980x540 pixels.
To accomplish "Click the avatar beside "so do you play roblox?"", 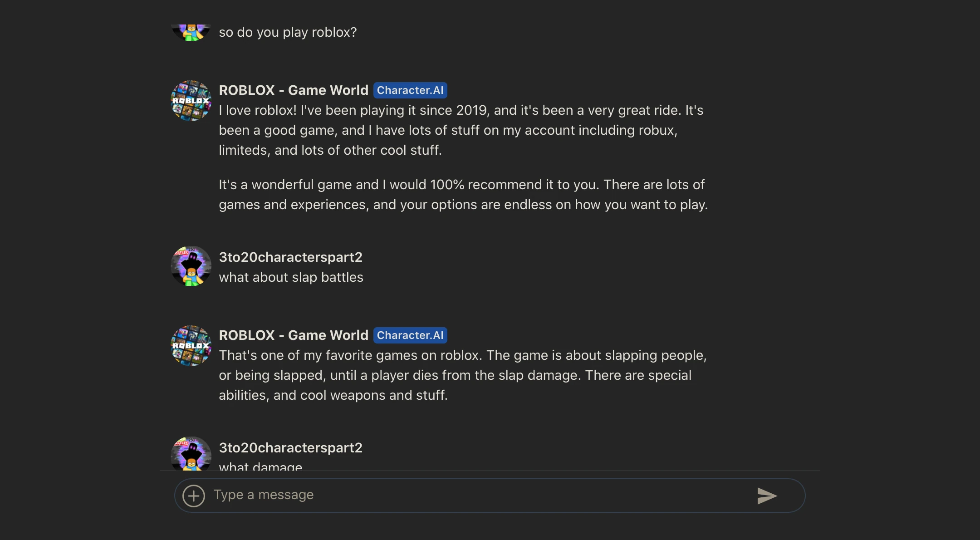I will coord(191,32).
